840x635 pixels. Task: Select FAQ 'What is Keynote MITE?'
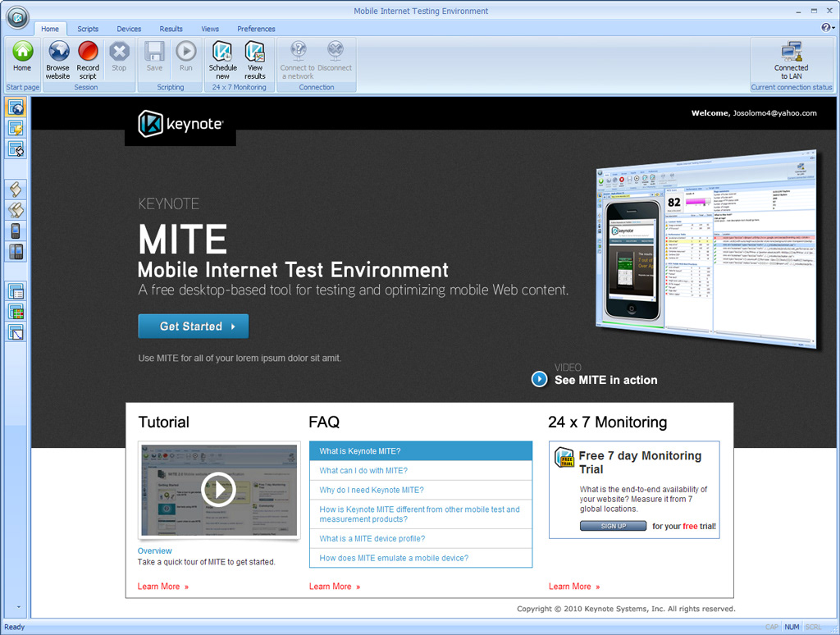[421, 451]
